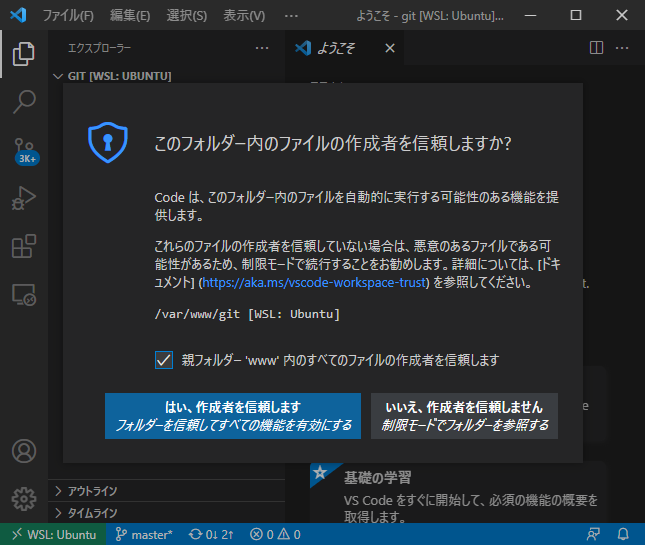
Task: Split the editor to the right
Action: [x=596, y=48]
